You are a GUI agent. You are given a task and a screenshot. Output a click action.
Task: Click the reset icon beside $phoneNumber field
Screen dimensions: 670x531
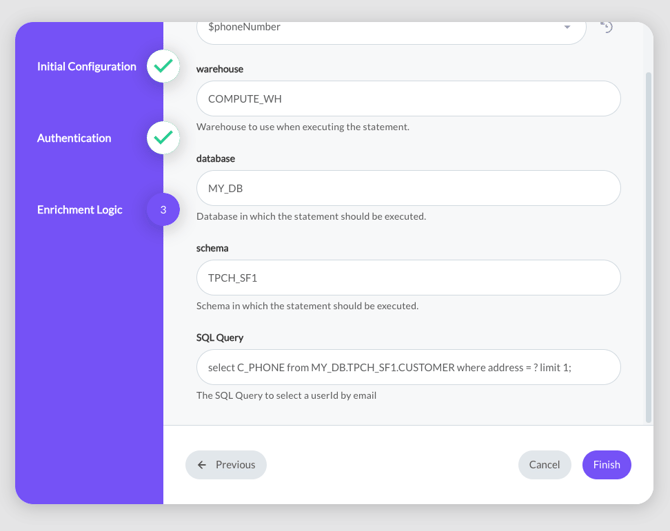[606, 27]
